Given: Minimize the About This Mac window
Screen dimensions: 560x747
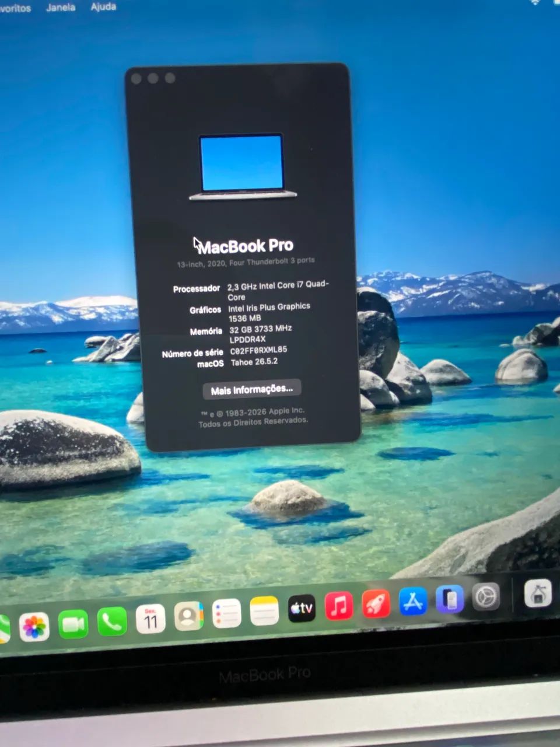Looking at the screenshot, I should [x=153, y=78].
